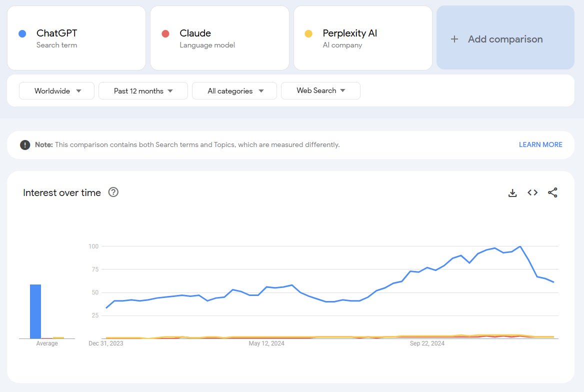Click the blue Average bar
Image resolution: width=584 pixels, height=392 pixels.
[35, 310]
